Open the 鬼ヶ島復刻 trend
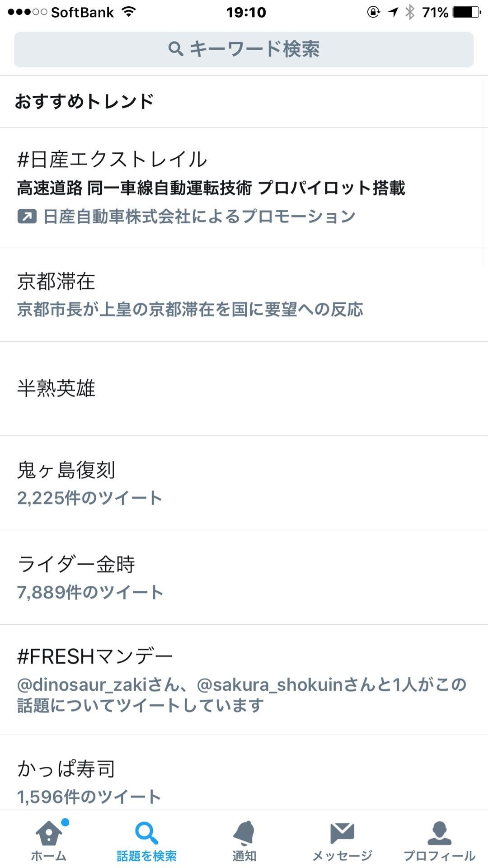The width and height of the screenshot is (488, 868). pos(244,483)
